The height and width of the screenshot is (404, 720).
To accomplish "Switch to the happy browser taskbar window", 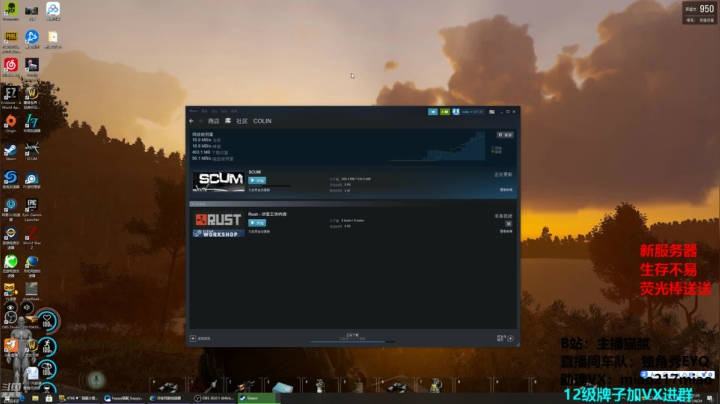I will pyautogui.click(x=123, y=398).
